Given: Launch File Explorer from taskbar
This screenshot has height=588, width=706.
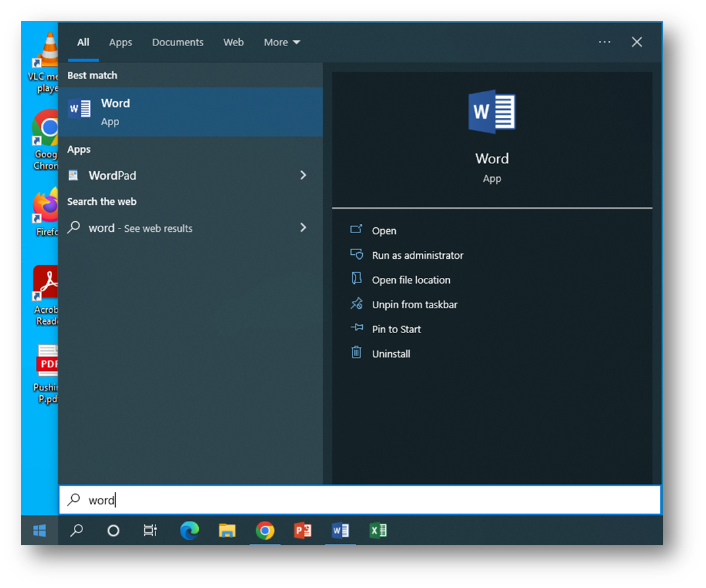Looking at the screenshot, I should coord(227,530).
